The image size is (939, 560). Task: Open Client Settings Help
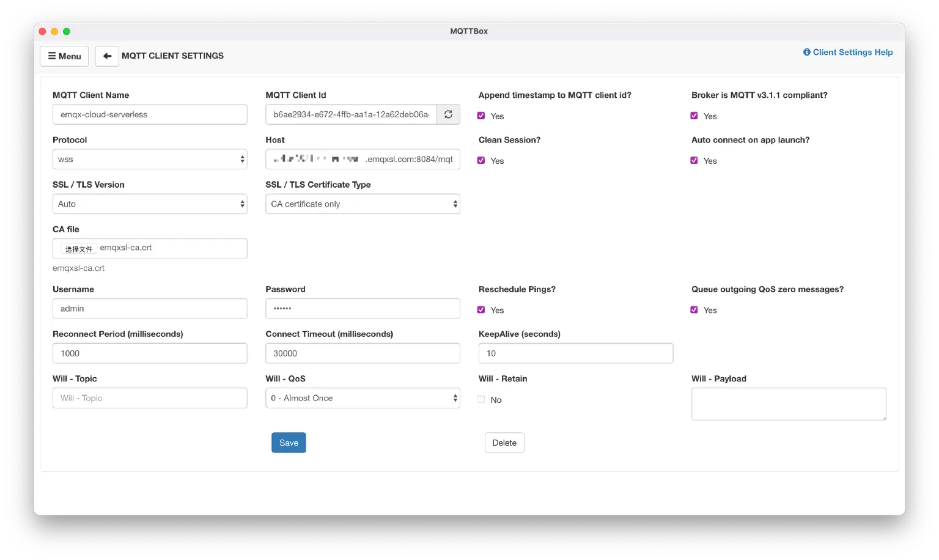(x=852, y=52)
